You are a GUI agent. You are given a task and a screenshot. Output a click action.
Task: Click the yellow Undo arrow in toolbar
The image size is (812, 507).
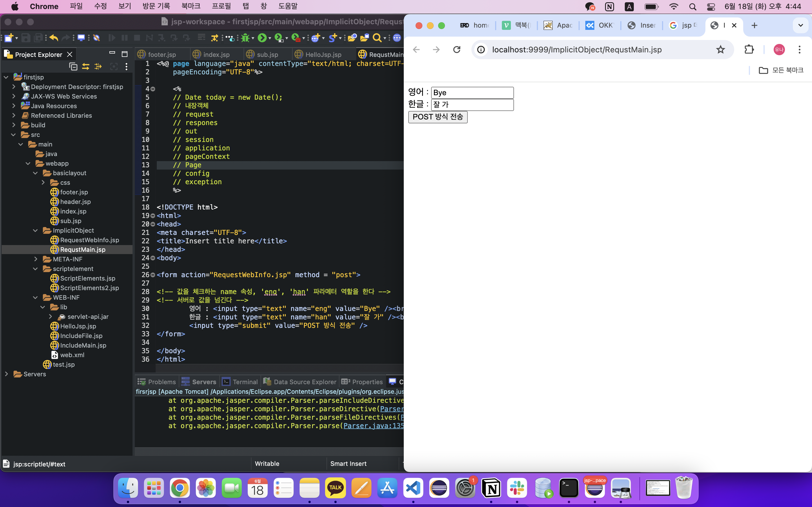(54, 38)
